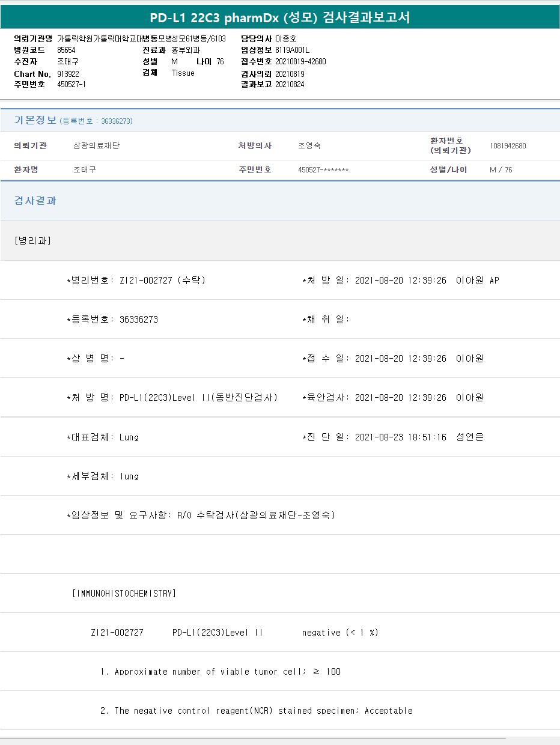
Task: Click the [병리과] department row
Action: [32, 240]
